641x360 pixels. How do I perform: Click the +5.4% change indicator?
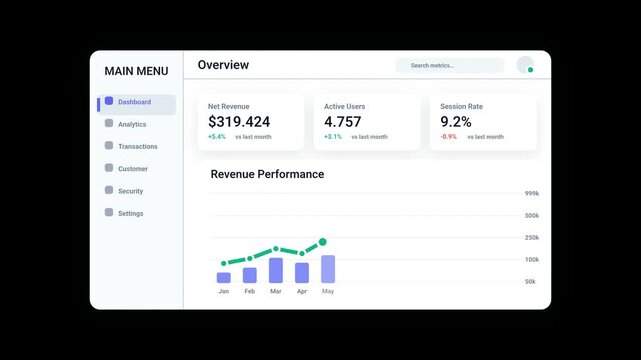click(217, 136)
